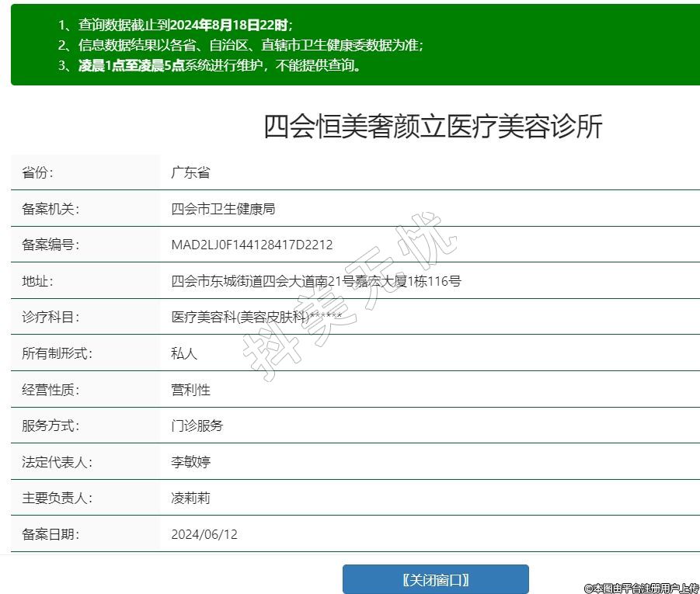The image size is (700, 594).
Task: Click the 备案编号 row label
Action: click(x=50, y=245)
